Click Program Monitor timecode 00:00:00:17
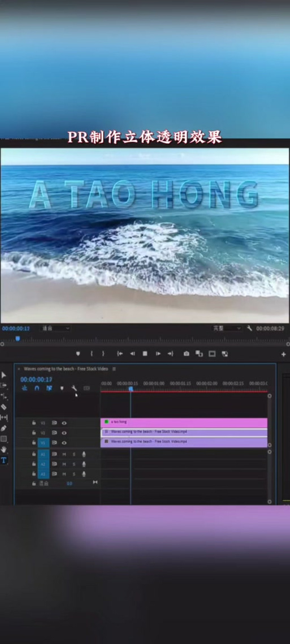 pyautogui.click(x=16, y=329)
